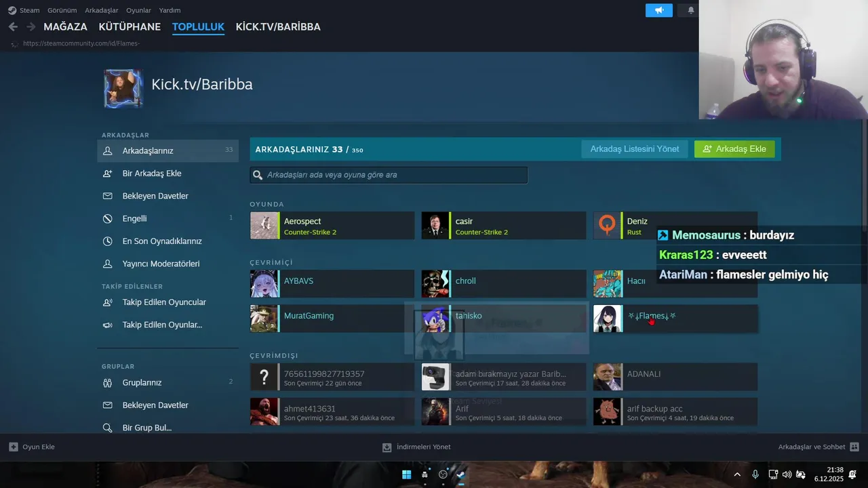Select Arkadaşlarınız in the sidebar
The height and width of the screenshot is (488, 868).
pos(167,150)
